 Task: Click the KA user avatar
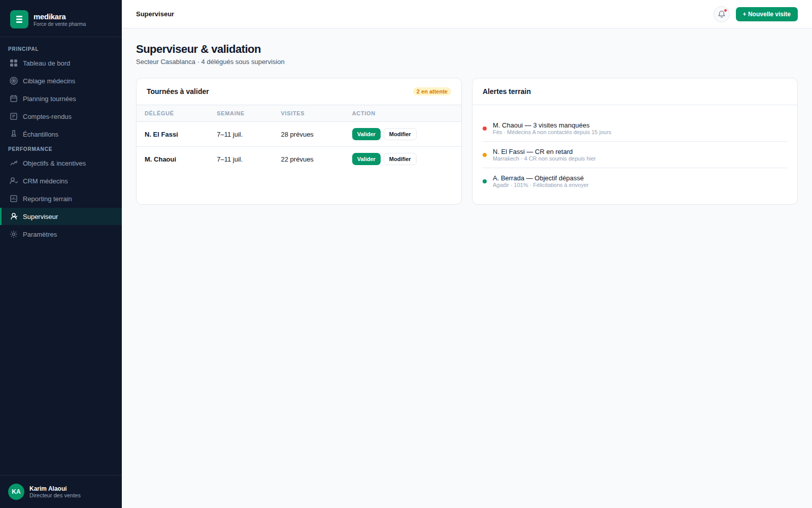pos(16,492)
